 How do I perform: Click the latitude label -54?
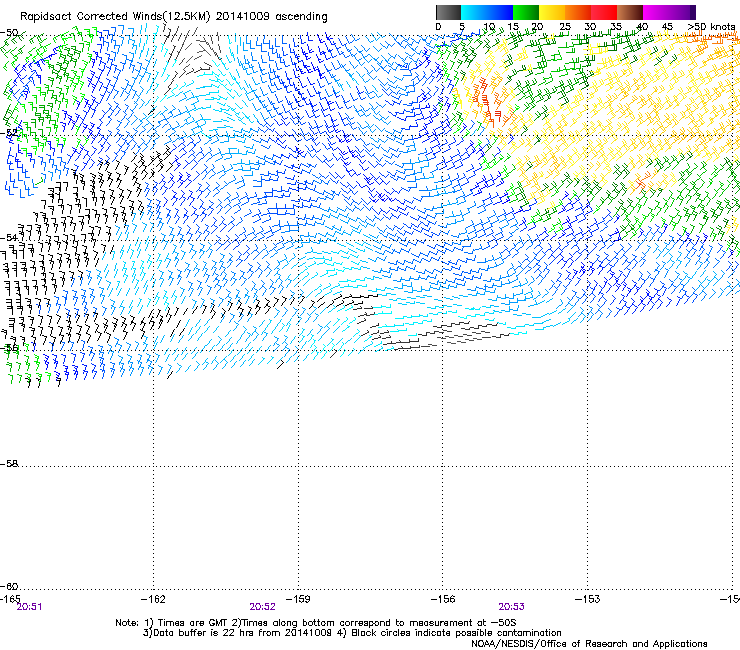point(9,238)
